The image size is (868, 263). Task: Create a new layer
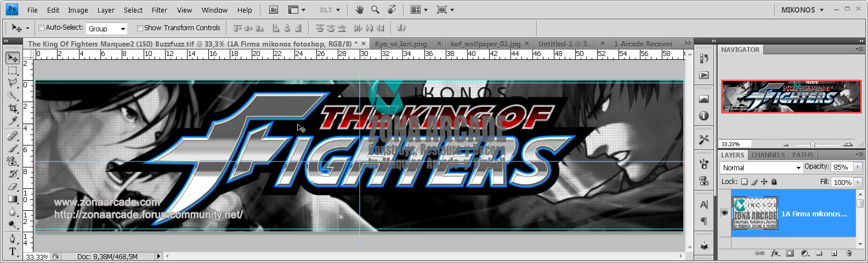[834, 253]
